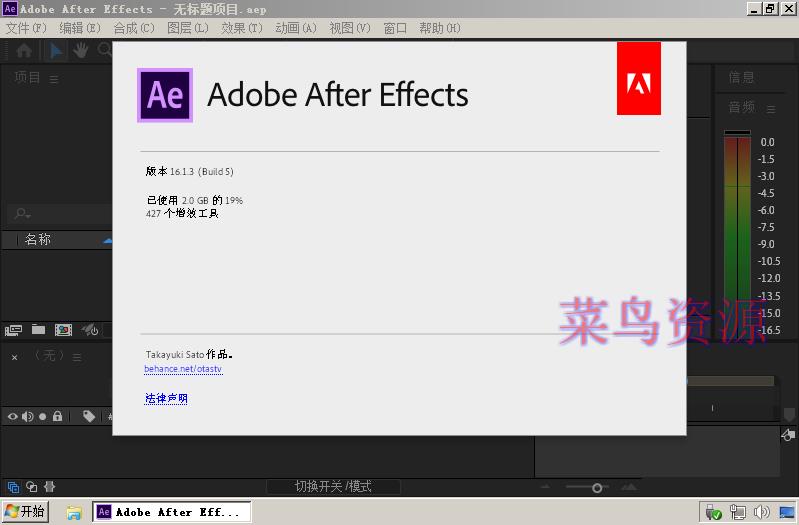The height and width of the screenshot is (525, 799).
Task: Toggle the video eye column switch
Action: pos(12,416)
